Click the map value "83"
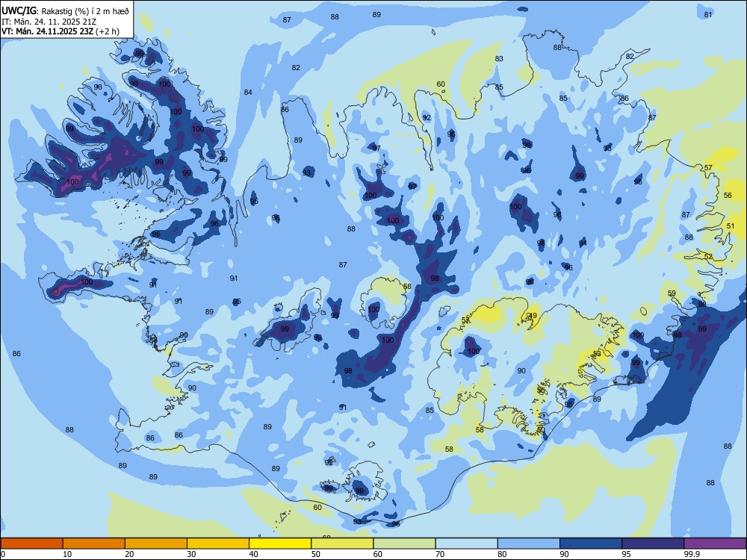 coord(499,59)
